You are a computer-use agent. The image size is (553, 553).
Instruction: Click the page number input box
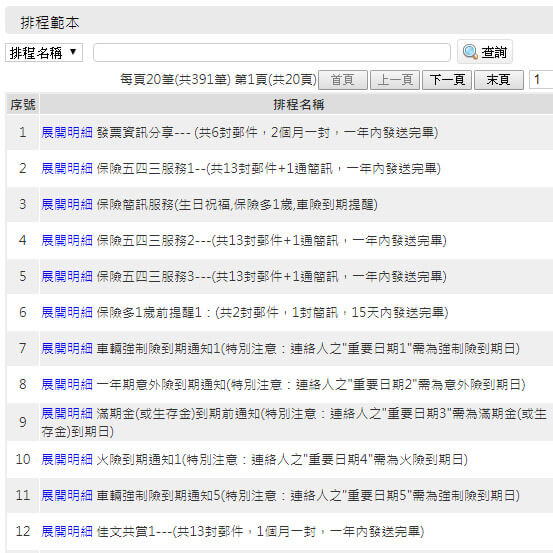click(541, 80)
